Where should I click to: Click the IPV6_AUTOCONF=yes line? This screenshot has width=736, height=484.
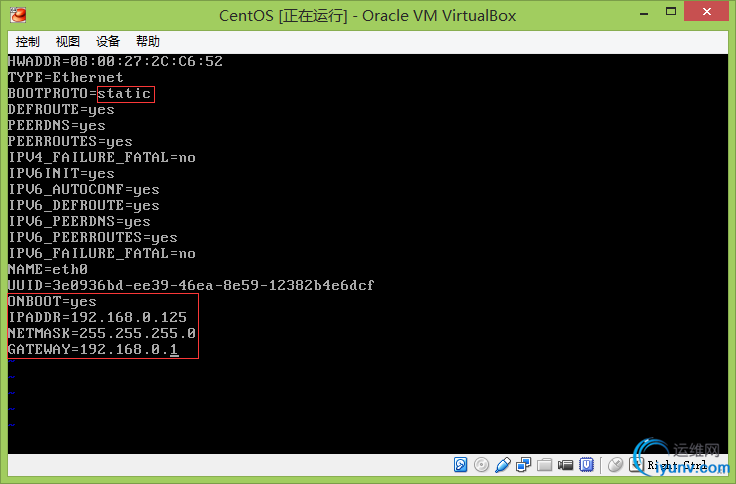click(x=84, y=189)
